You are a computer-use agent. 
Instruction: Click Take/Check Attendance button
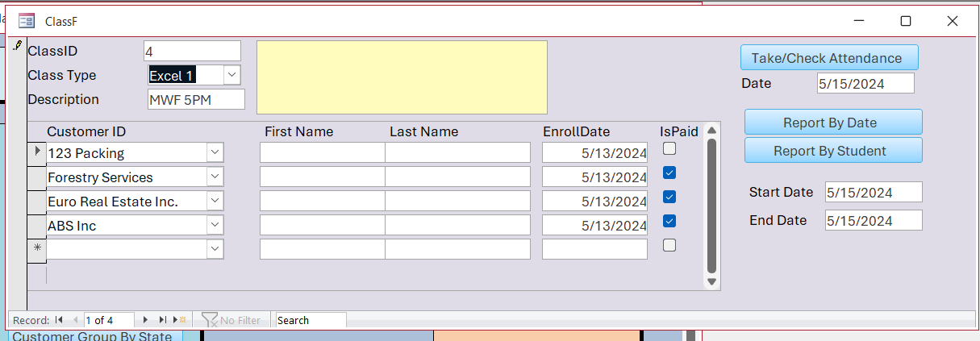point(828,58)
